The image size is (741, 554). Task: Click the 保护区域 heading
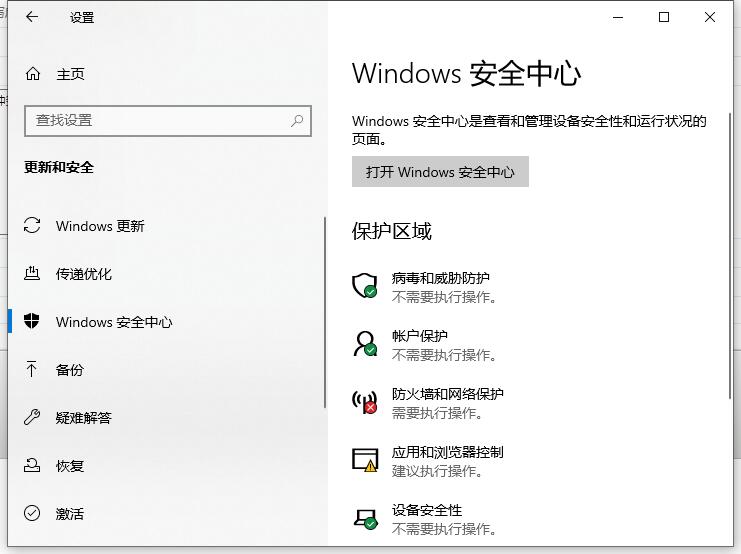[x=391, y=231]
